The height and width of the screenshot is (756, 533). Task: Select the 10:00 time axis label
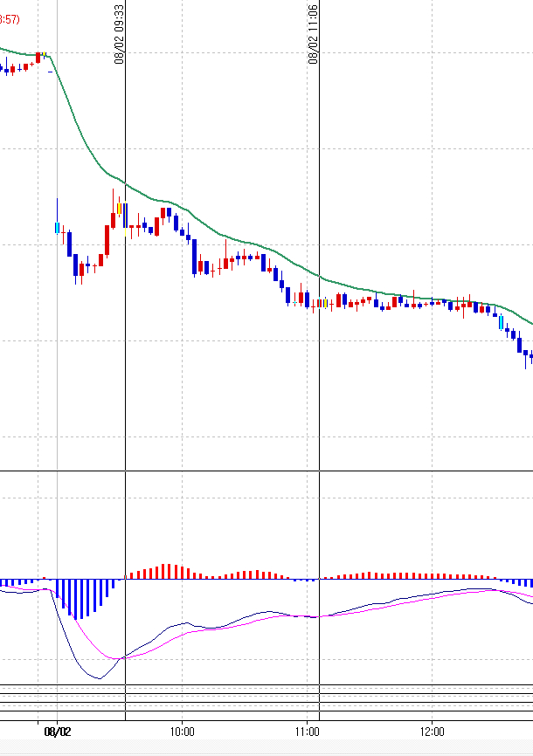click(x=182, y=732)
